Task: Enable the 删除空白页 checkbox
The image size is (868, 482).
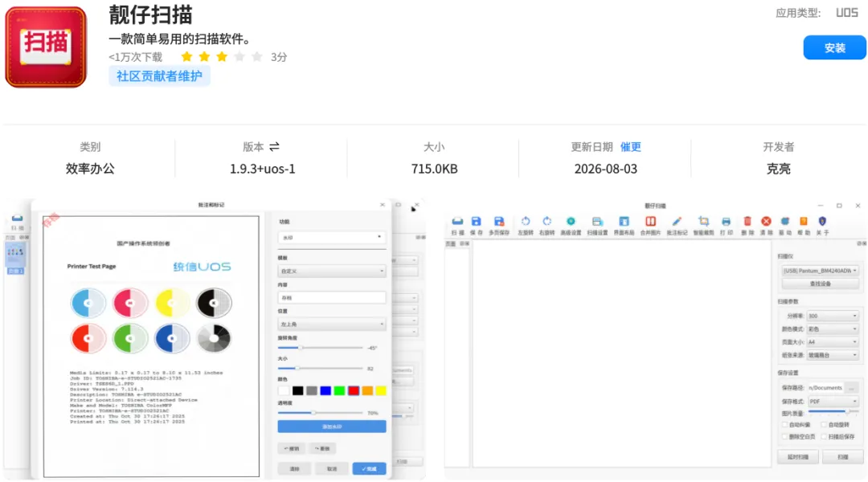Action: point(784,437)
